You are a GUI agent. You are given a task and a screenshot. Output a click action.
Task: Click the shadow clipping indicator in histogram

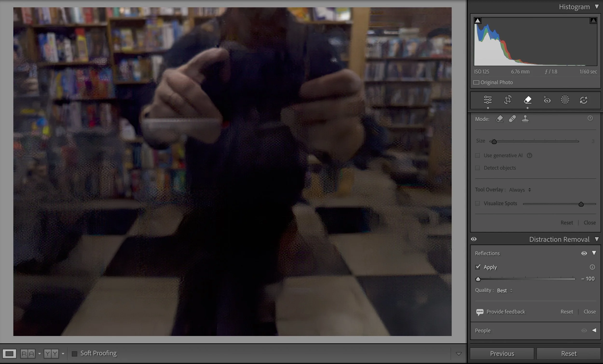[x=478, y=20]
